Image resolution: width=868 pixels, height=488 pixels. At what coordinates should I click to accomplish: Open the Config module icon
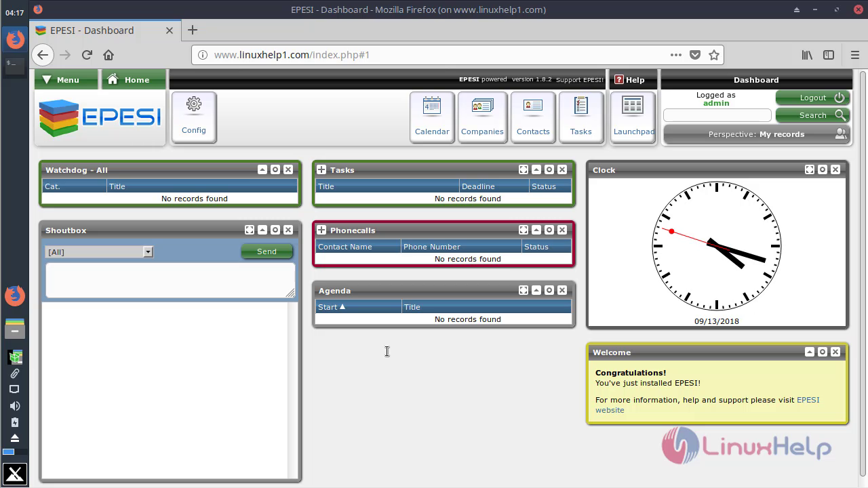(194, 117)
